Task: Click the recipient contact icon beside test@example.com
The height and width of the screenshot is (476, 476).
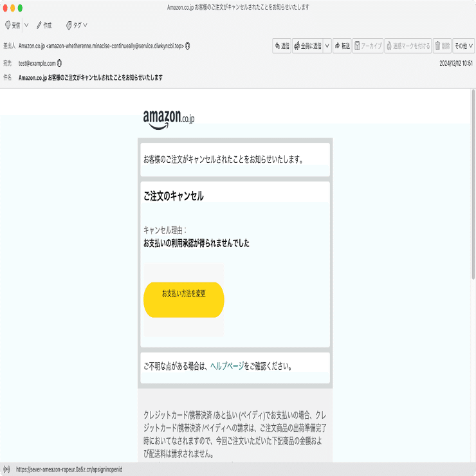Action: click(59, 63)
